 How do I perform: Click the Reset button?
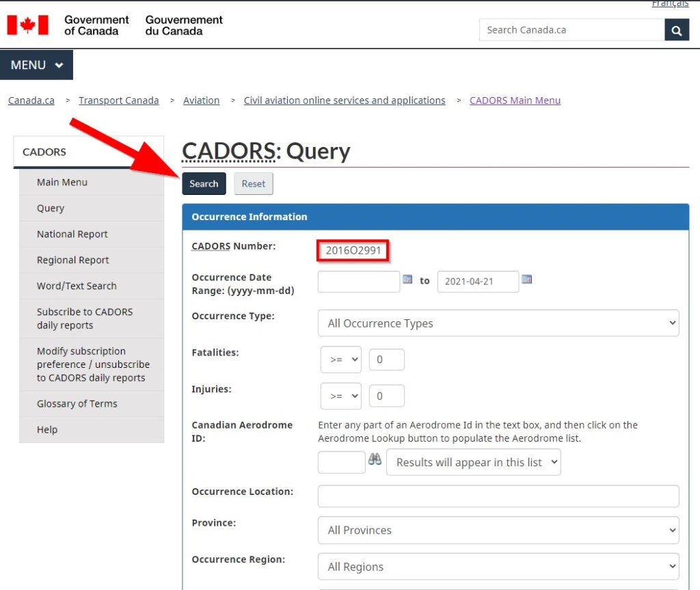(254, 184)
